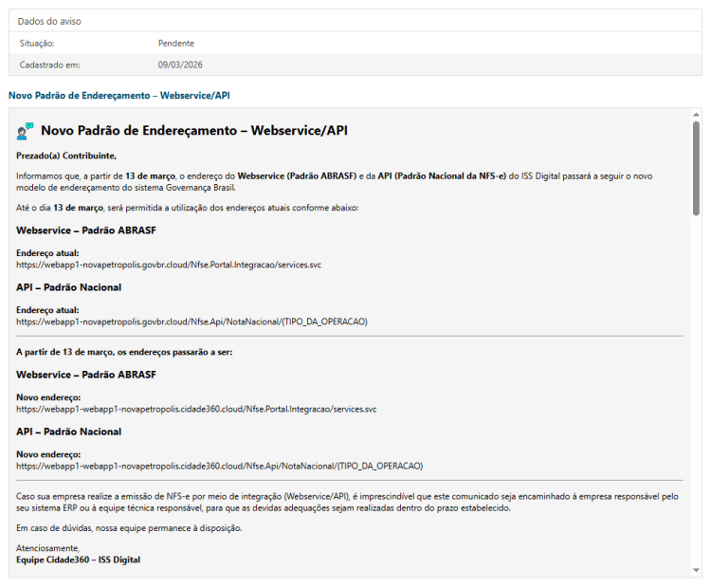
Task: Click 'Prezado(a) Contribuinte,' greeting
Action: 66,156
